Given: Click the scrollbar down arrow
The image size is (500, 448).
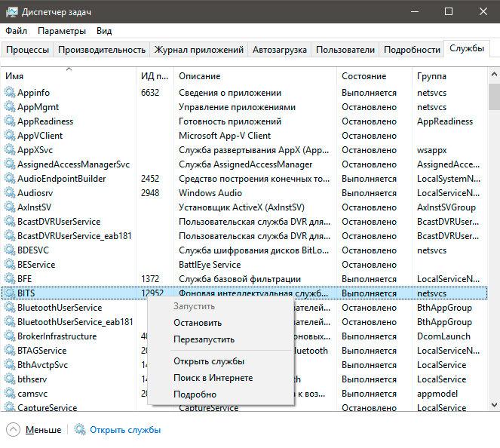Looking at the screenshot, I should pyautogui.click(x=494, y=405).
